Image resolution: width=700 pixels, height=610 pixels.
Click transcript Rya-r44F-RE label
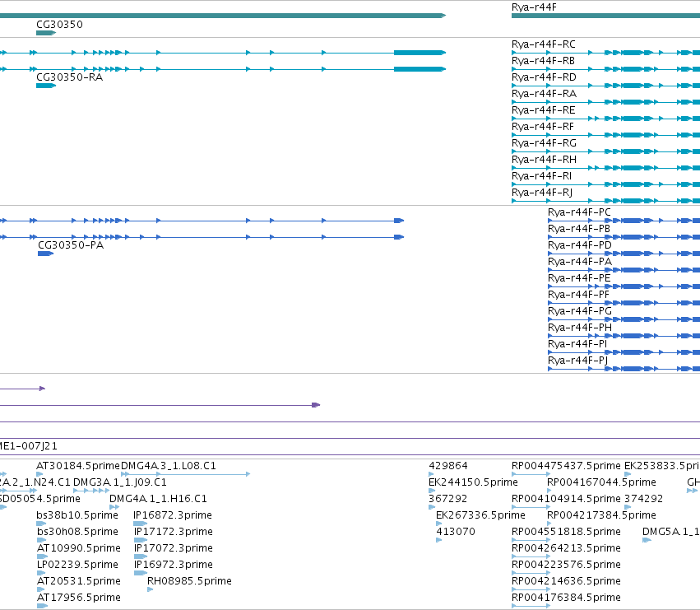pyautogui.click(x=544, y=110)
